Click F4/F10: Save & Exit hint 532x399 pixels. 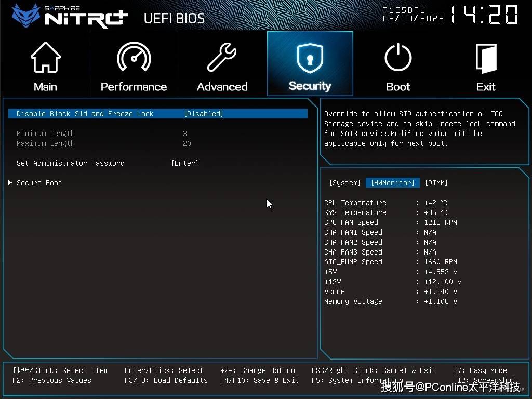pos(259,380)
